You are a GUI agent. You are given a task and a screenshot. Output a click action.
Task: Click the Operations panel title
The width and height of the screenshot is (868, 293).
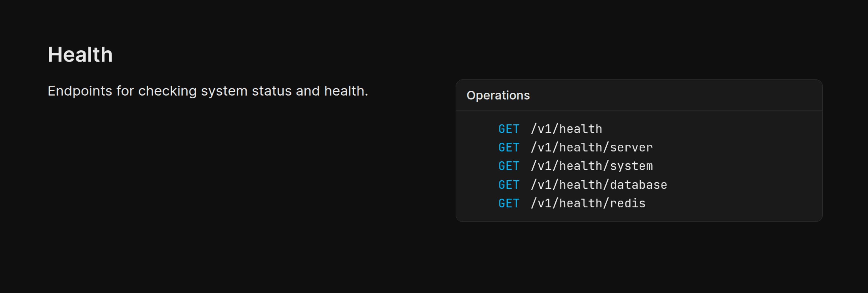tap(498, 95)
